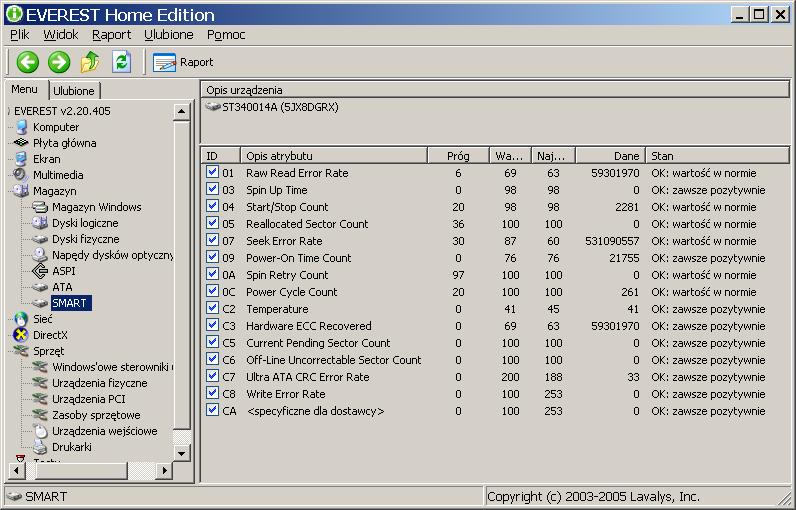Screen dimensions: 796x510
Task: Toggle the Temperature row checkbox
Action: pos(212,308)
